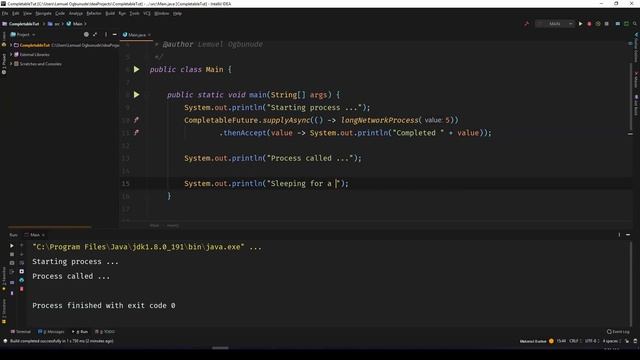640x360 pixels.
Task: Click CompletableTut breadcrumb in navigation bar
Action: (21, 24)
